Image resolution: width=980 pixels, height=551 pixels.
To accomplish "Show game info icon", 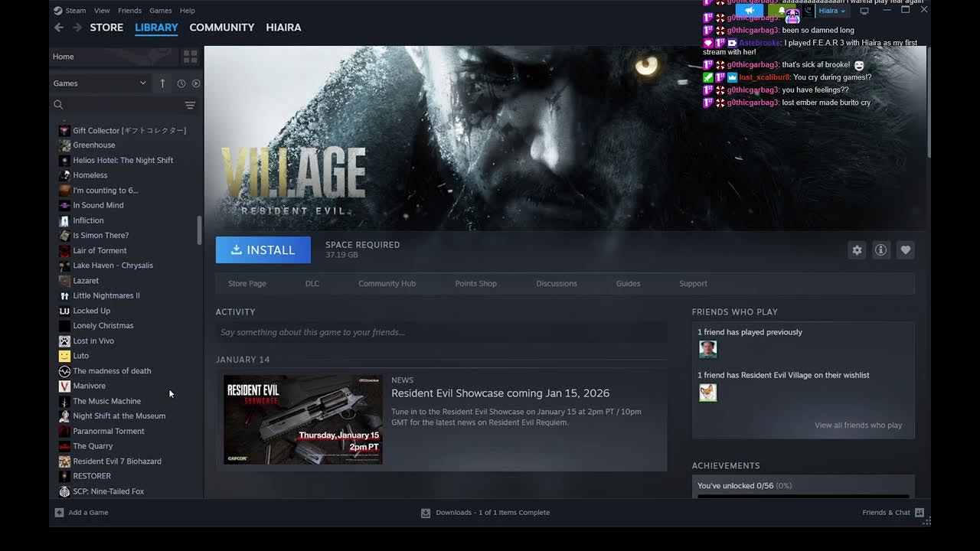I will 881,250.
